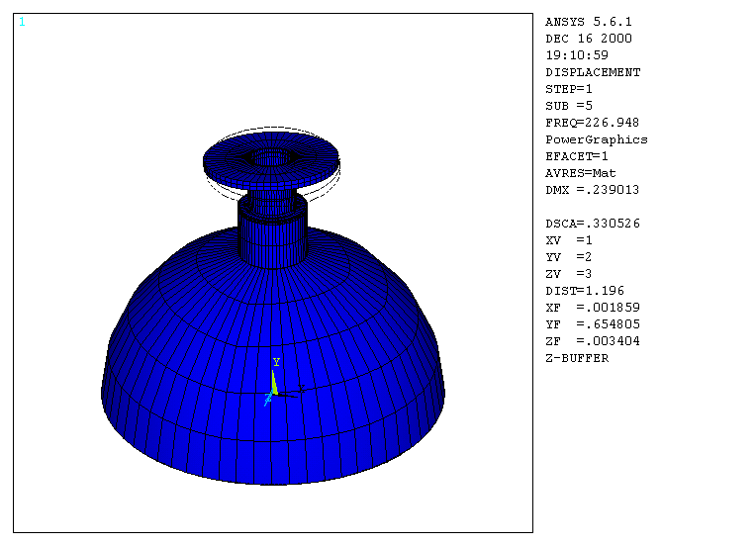Click the 'PowerGraphics' legend text

[x=597, y=139]
